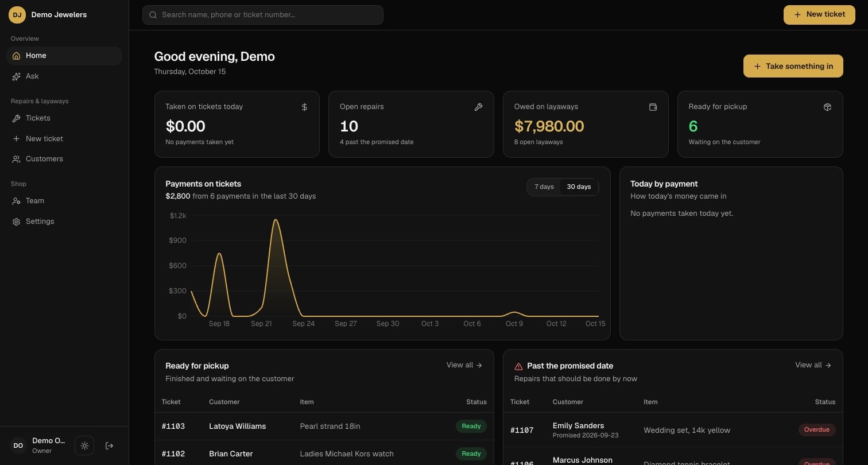The width and height of the screenshot is (868, 465).
Task: Click the DO user avatar in the sidebar
Action: 18,445
